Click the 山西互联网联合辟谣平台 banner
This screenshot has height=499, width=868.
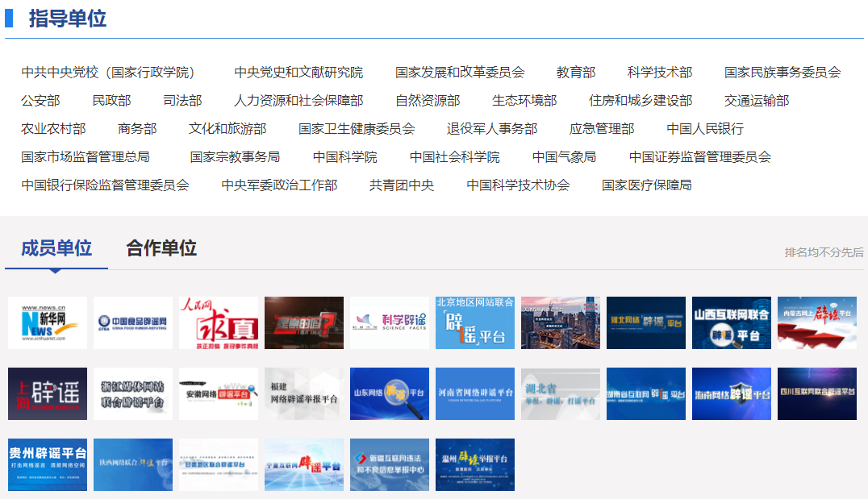click(732, 322)
